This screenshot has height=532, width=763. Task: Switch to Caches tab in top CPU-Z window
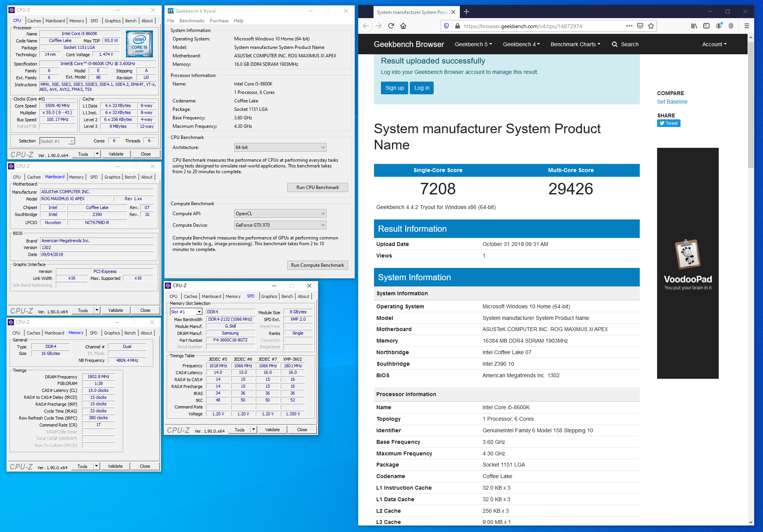pyautogui.click(x=34, y=21)
